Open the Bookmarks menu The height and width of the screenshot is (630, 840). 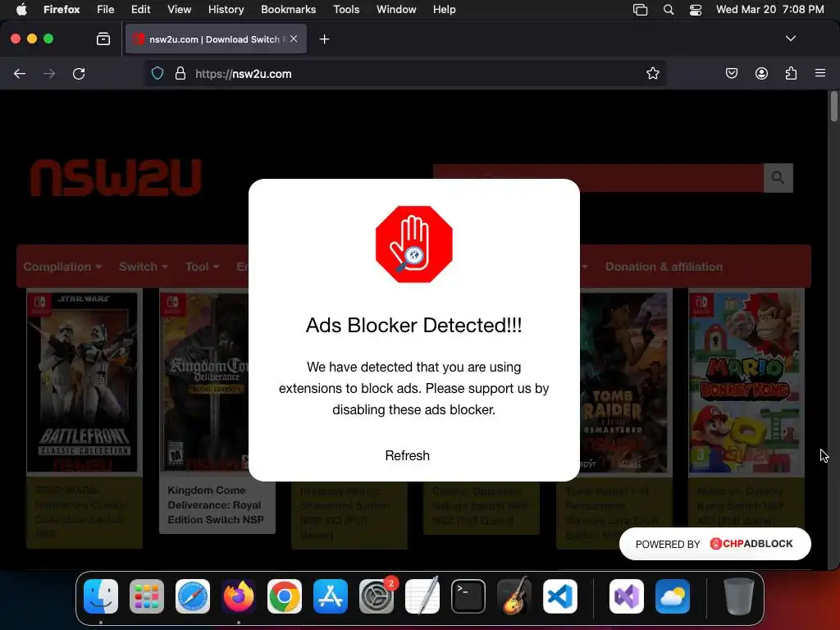pos(288,9)
